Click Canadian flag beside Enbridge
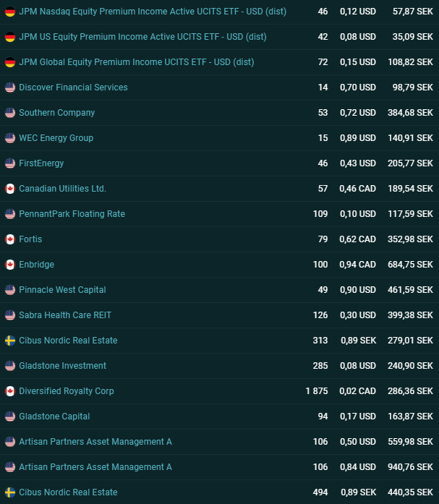The image size is (439, 504). pyautogui.click(x=10, y=265)
